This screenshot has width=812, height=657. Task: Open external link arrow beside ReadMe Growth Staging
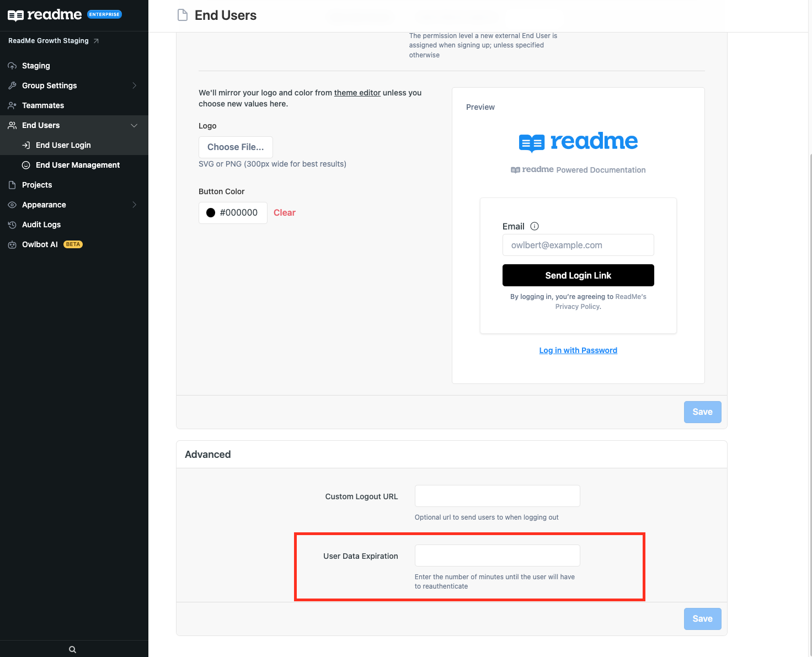[x=96, y=41]
